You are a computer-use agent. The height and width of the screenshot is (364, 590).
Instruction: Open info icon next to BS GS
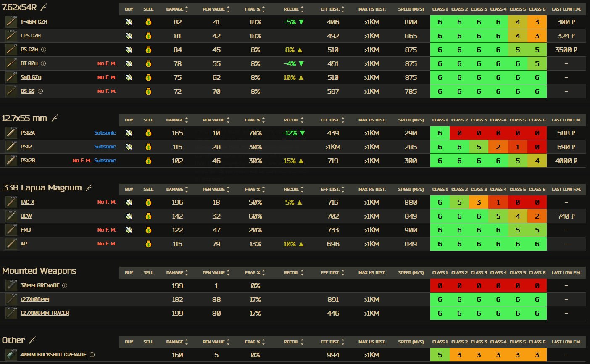[40, 91]
